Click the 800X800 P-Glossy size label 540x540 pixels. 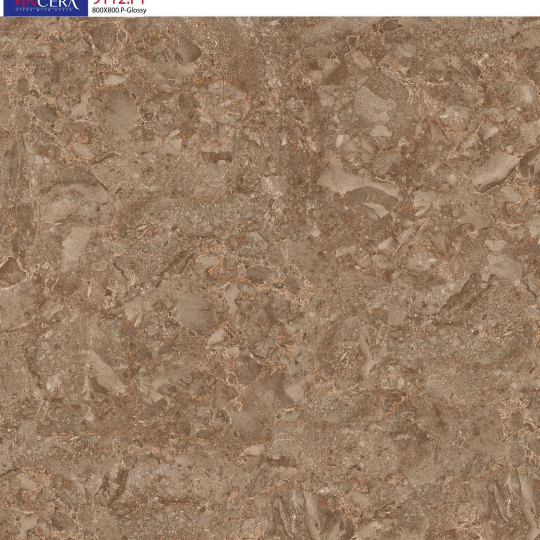tap(119, 10)
